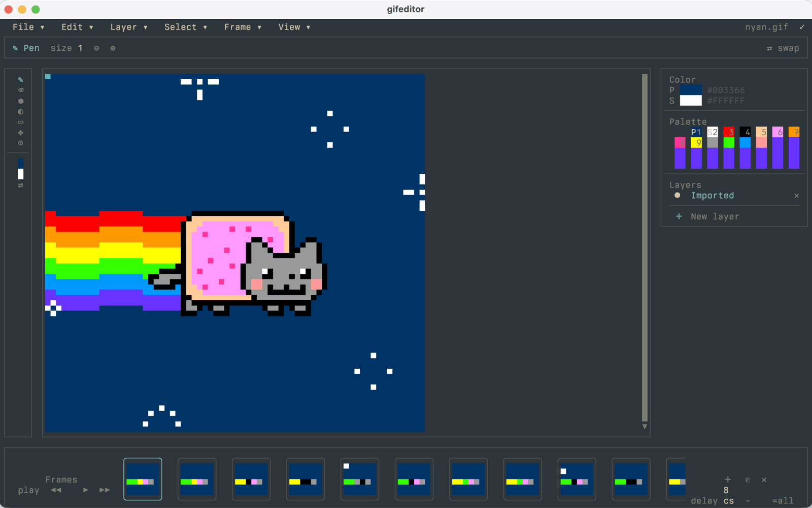Pick light pink palette color 6
The image size is (812, 508).
pos(777,132)
